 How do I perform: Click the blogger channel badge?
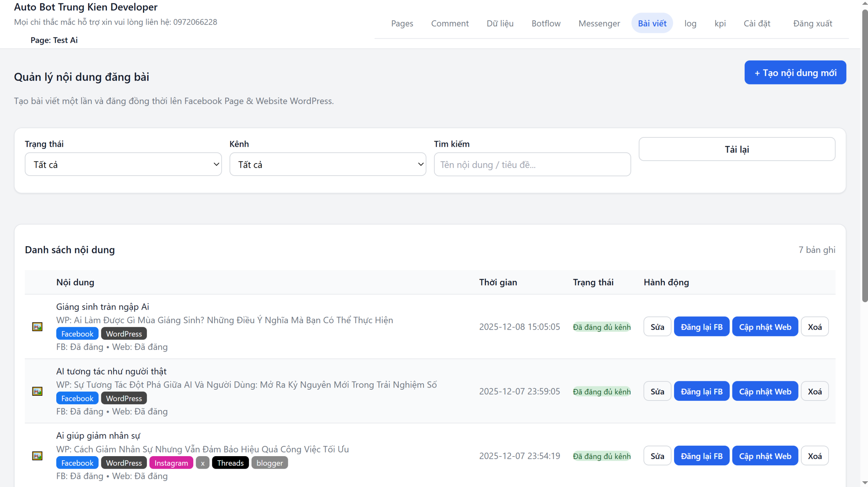pyautogui.click(x=270, y=463)
